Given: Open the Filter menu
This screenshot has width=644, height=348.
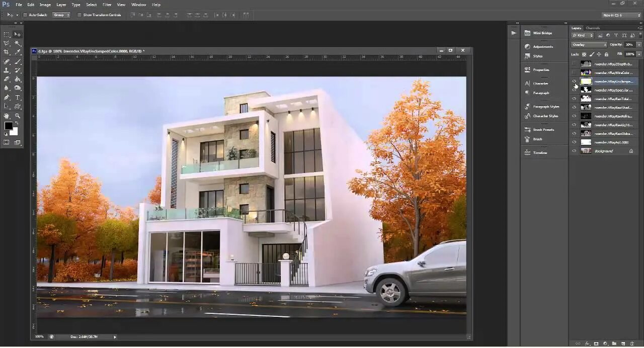Looking at the screenshot, I should click(107, 5).
